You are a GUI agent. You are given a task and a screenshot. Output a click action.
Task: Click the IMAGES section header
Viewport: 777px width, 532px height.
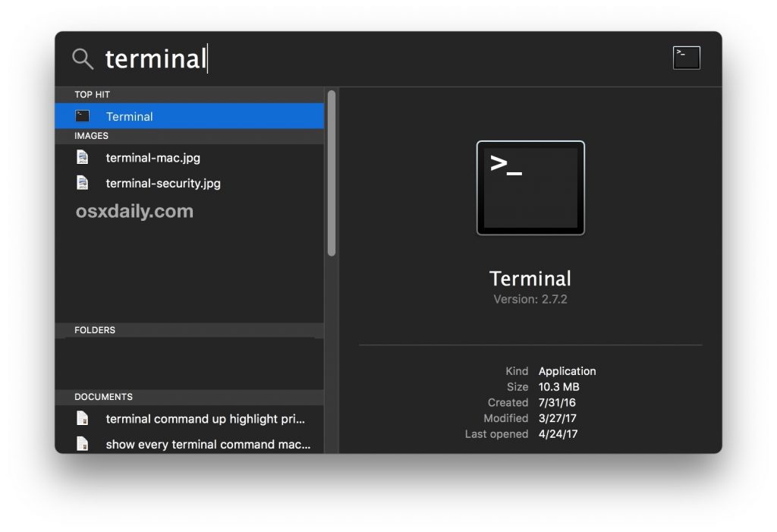pyautogui.click(x=91, y=136)
